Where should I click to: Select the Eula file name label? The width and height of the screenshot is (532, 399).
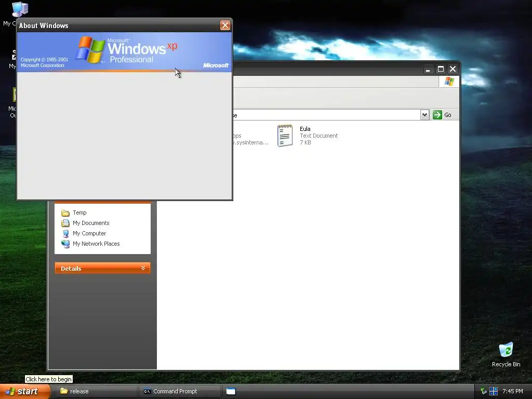point(305,129)
